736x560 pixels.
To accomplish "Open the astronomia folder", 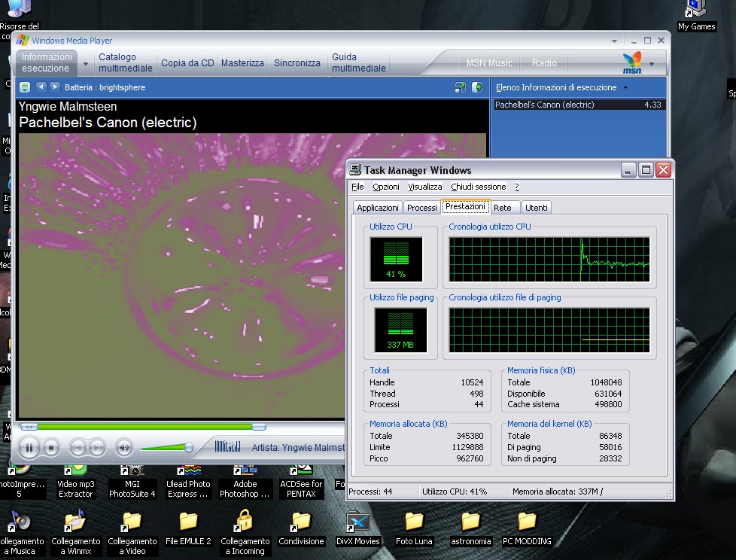I will pos(470,529).
